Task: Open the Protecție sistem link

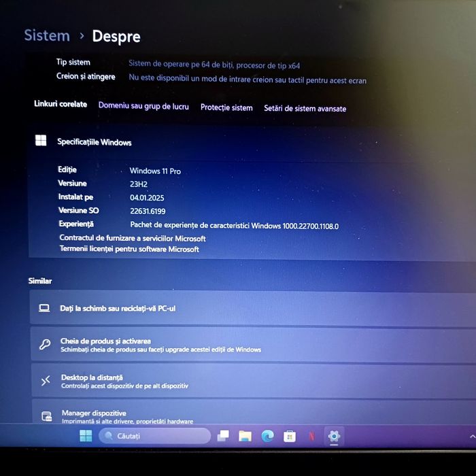Action: [226, 107]
